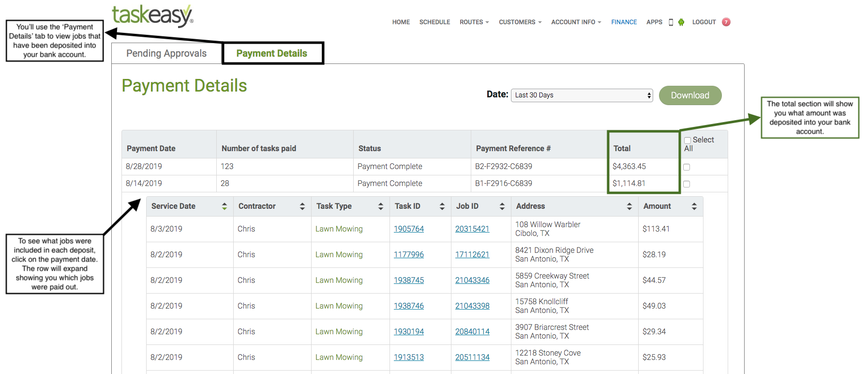Click the taskeasy logo
The image size is (868, 374).
click(152, 16)
